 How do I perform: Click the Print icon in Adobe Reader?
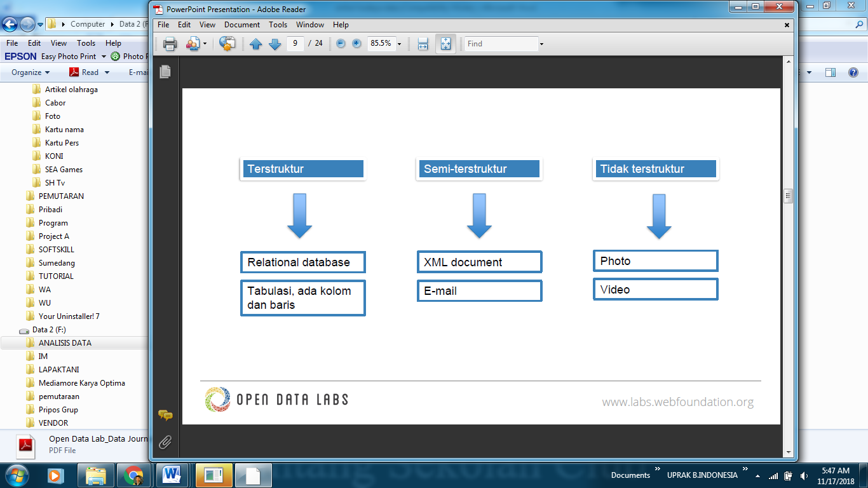pyautogui.click(x=170, y=44)
